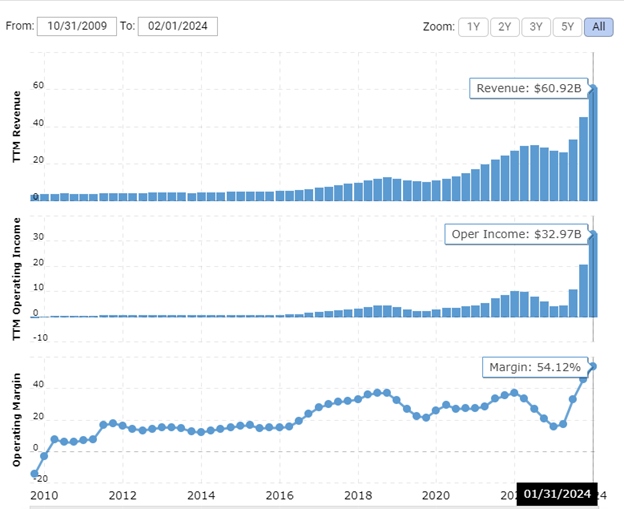Select the All zoom button
Viewport: 624px width, 509px height.
[x=599, y=27]
